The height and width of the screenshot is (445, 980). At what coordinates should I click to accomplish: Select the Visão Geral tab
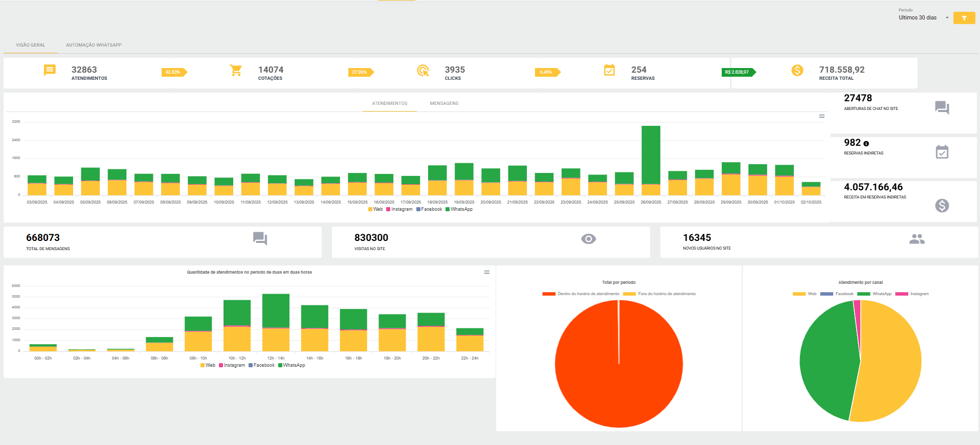click(x=30, y=45)
